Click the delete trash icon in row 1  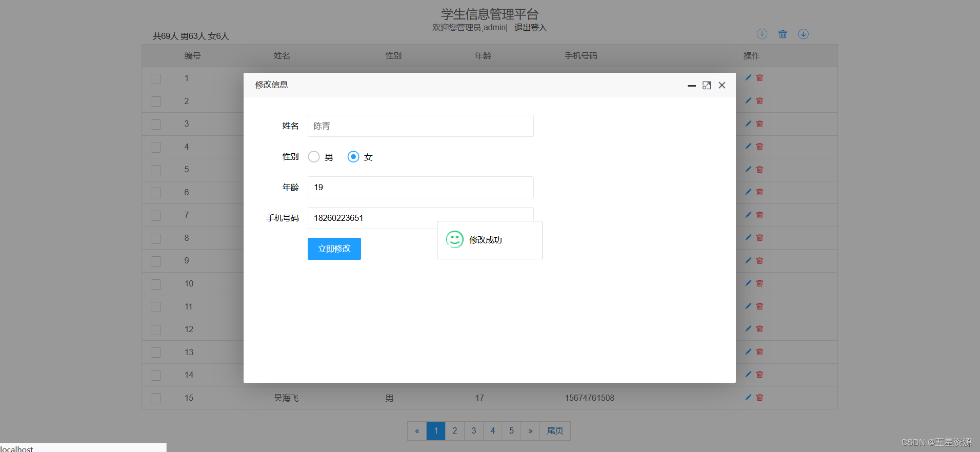pos(760,78)
